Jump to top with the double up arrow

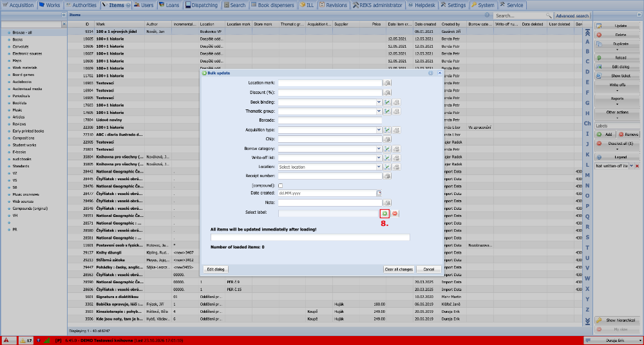click(x=587, y=33)
